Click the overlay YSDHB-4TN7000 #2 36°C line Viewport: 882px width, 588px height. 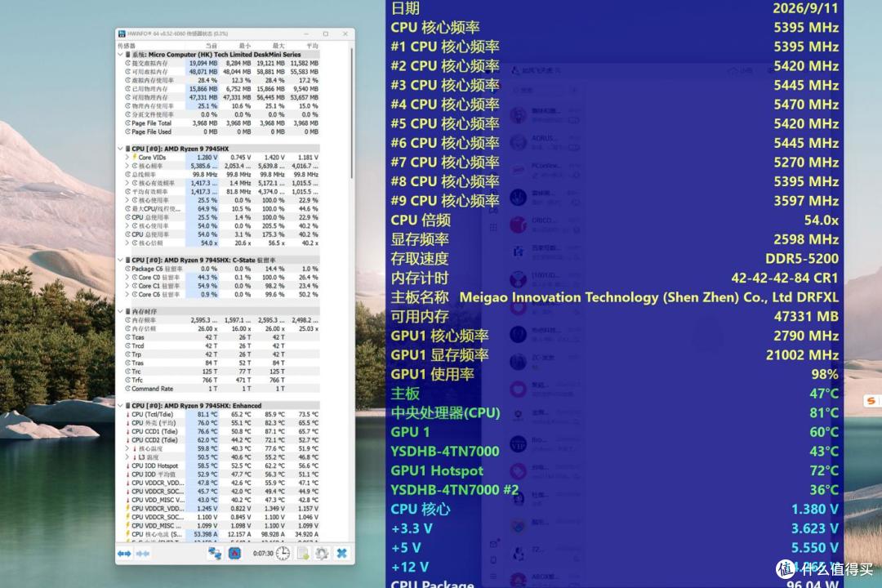pyautogui.click(x=615, y=489)
